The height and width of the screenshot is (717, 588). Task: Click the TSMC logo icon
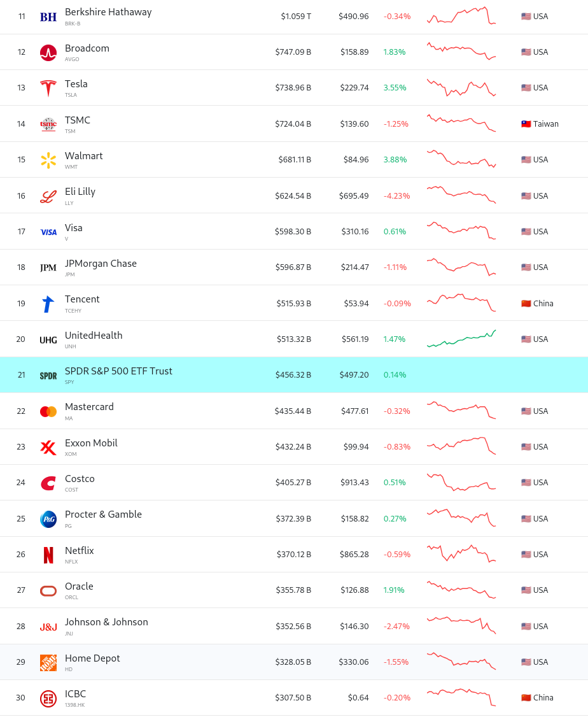click(x=48, y=124)
